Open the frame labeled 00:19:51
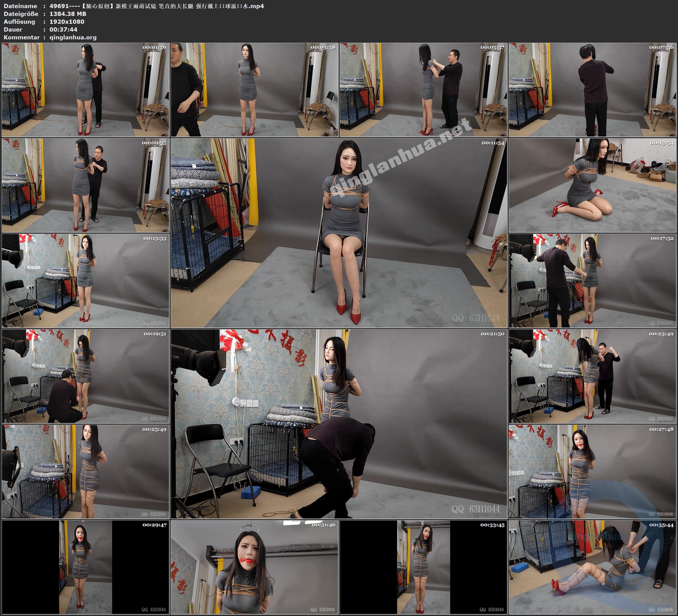The height and width of the screenshot is (616, 678). (85, 376)
